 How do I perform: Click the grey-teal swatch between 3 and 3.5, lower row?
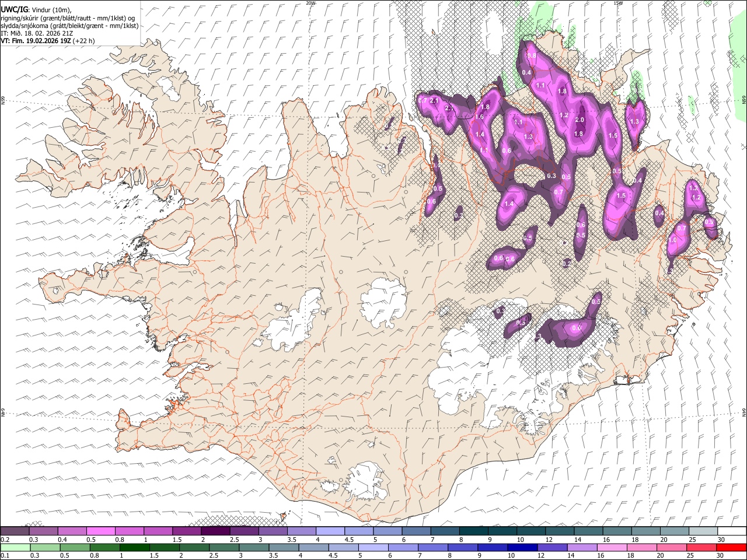tap(254, 547)
